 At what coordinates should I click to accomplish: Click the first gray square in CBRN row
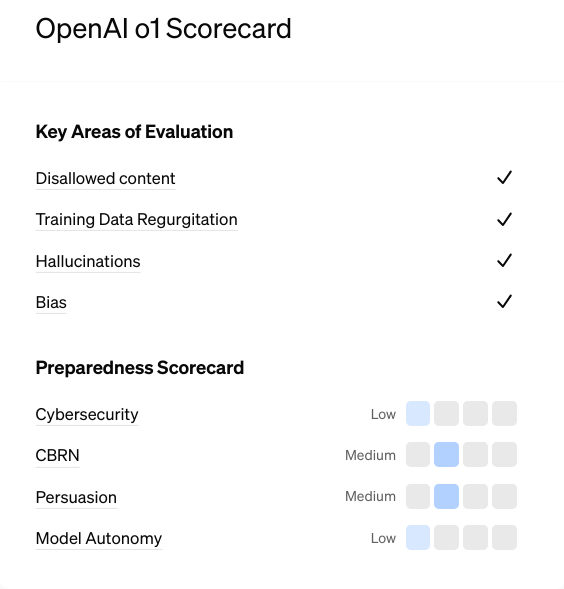click(x=418, y=455)
